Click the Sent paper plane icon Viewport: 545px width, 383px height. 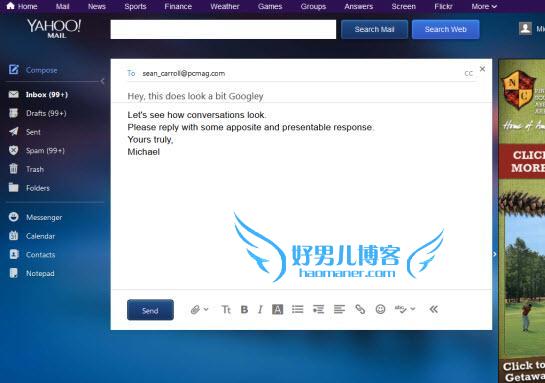[14, 131]
